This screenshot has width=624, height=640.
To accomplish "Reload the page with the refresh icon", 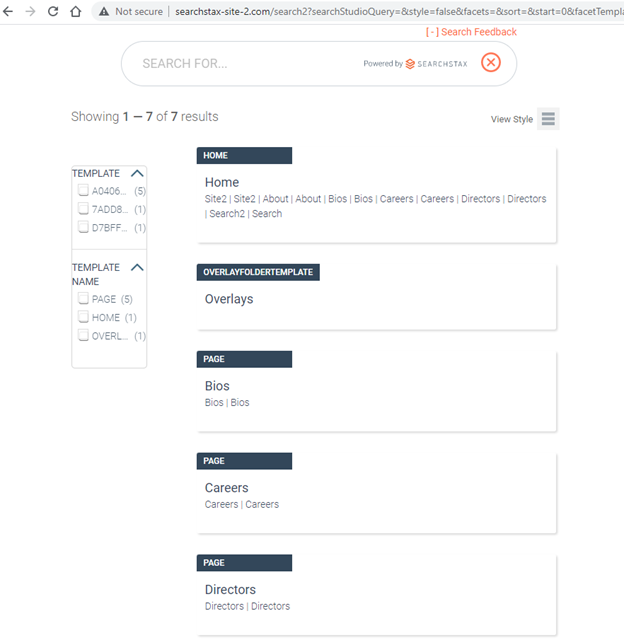I will 53,11.
